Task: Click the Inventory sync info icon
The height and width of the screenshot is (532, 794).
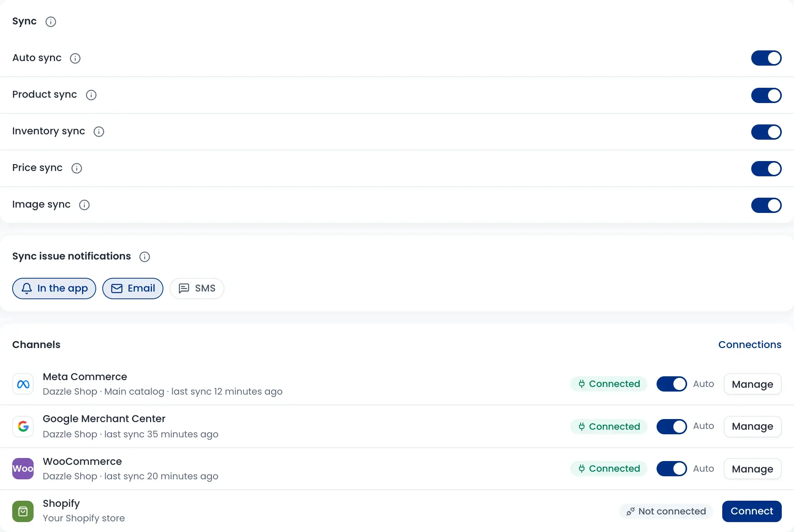Action: pyautogui.click(x=99, y=132)
